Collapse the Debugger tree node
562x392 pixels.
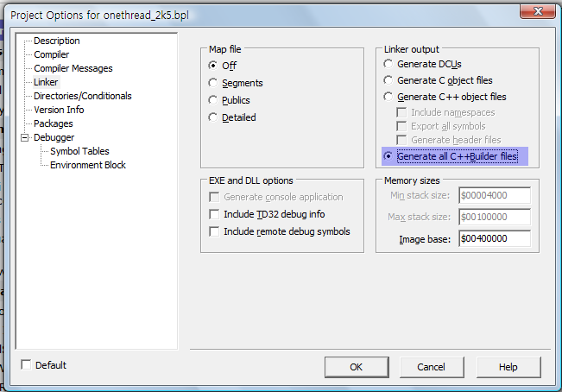click(x=24, y=137)
